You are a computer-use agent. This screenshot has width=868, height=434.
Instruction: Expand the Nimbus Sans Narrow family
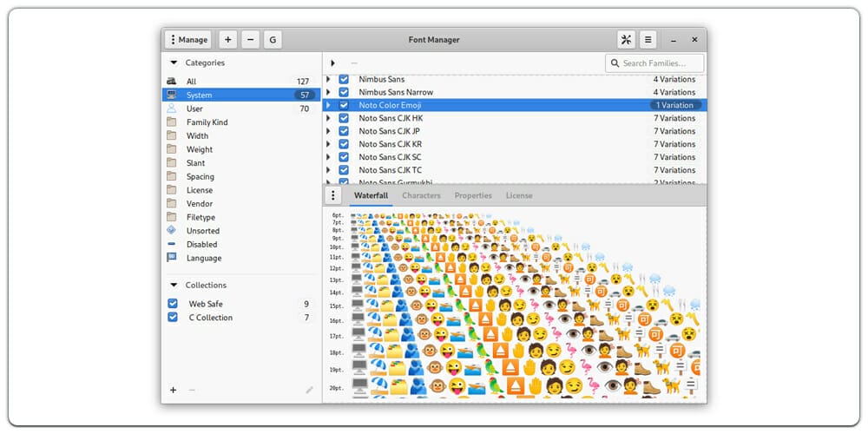(x=328, y=92)
